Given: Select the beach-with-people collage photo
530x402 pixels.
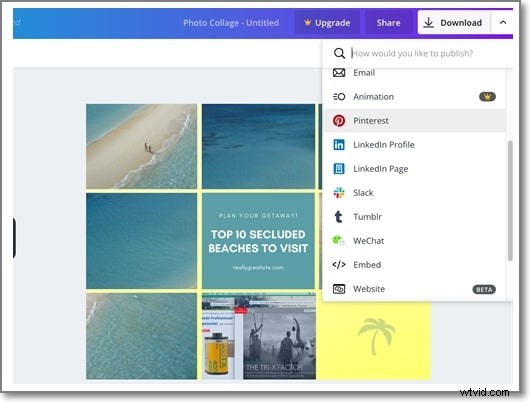Looking at the screenshot, I should 141,146.
